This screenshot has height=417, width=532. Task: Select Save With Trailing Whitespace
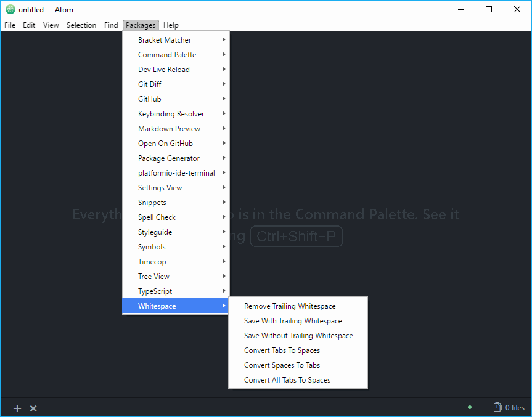point(293,321)
